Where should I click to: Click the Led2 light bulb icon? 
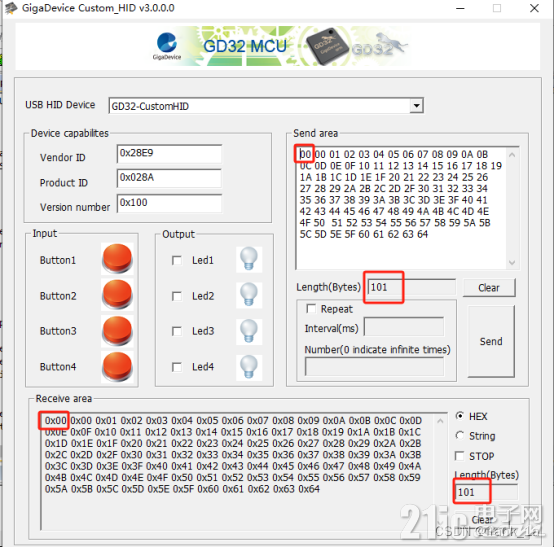(x=249, y=295)
